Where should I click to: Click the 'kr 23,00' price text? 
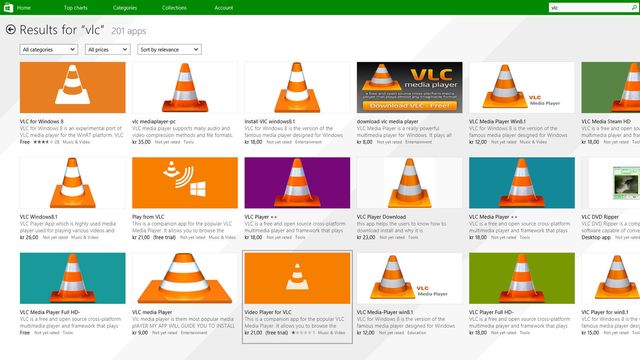[366, 237]
